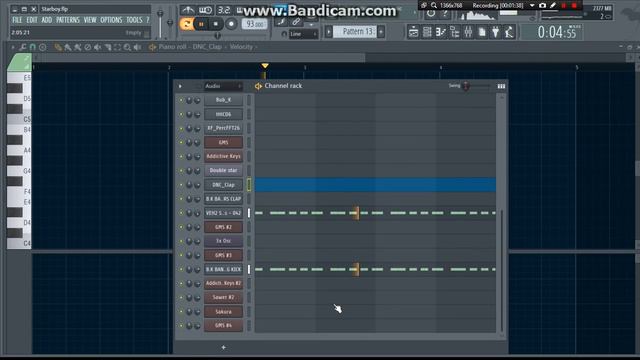
Task: Click arrow left of Pattern 13
Action: 329,31
